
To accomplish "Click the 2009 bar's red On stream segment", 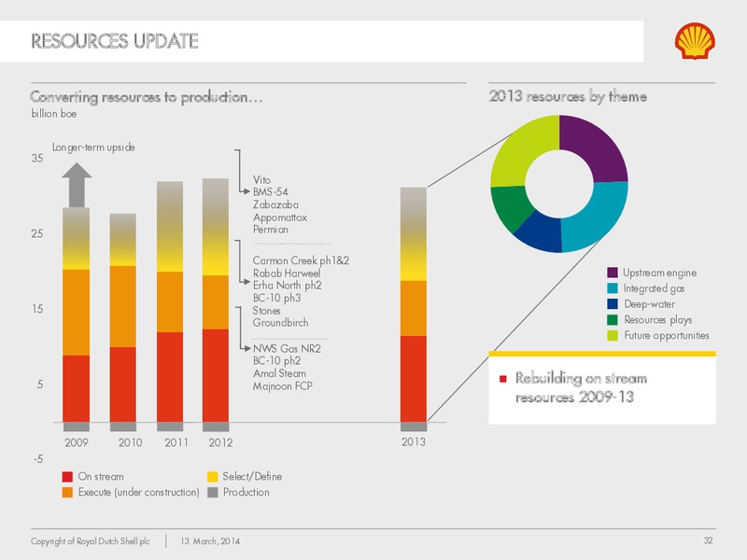I will point(77,388).
